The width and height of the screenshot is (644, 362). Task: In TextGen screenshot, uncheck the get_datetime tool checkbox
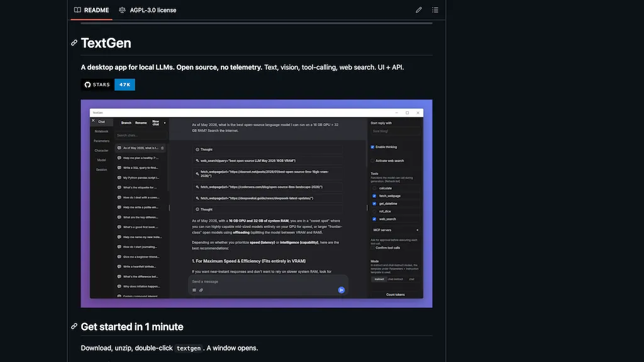point(374,204)
